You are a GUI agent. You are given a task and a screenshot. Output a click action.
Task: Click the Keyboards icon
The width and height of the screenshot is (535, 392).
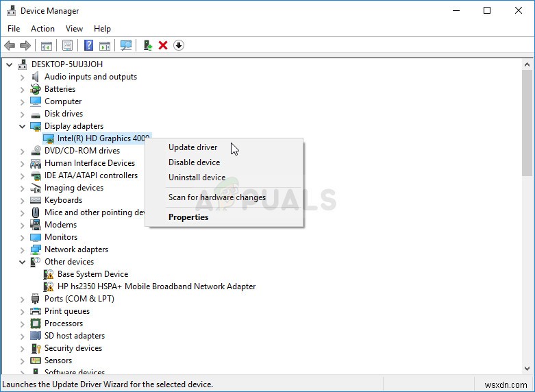coord(36,200)
